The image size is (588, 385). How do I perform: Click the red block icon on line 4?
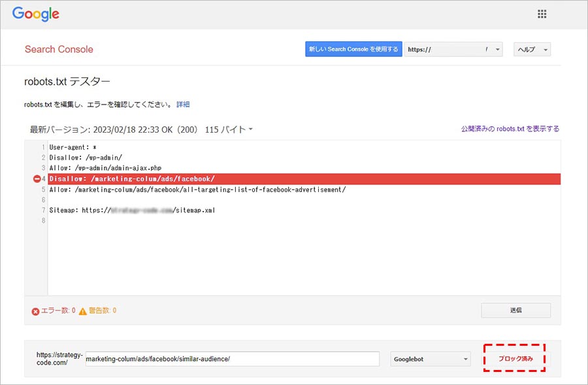(37, 179)
